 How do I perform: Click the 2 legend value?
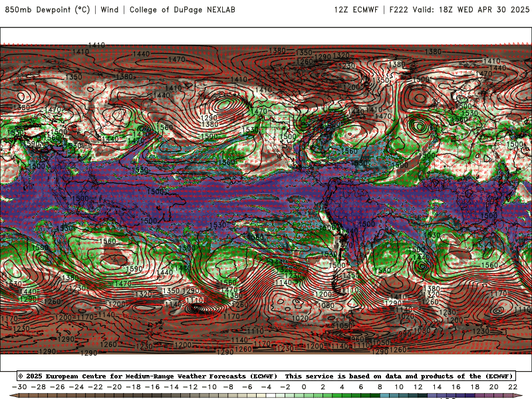pos(323,387)
